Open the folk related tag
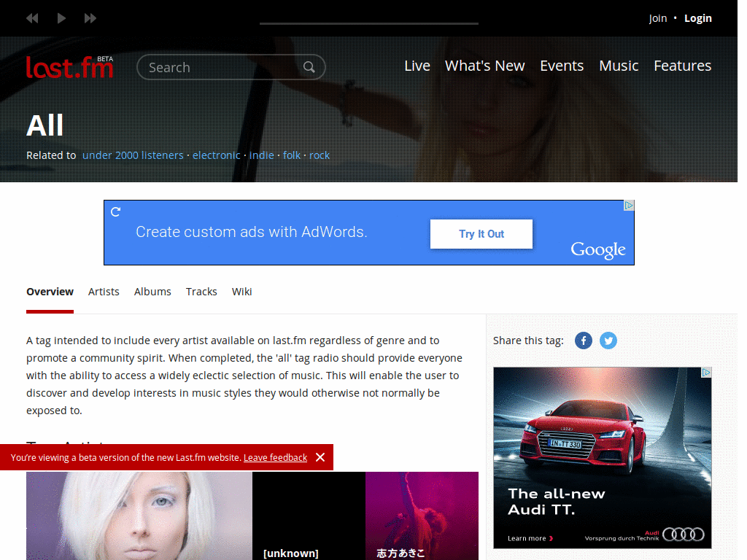 click(292, 155)
